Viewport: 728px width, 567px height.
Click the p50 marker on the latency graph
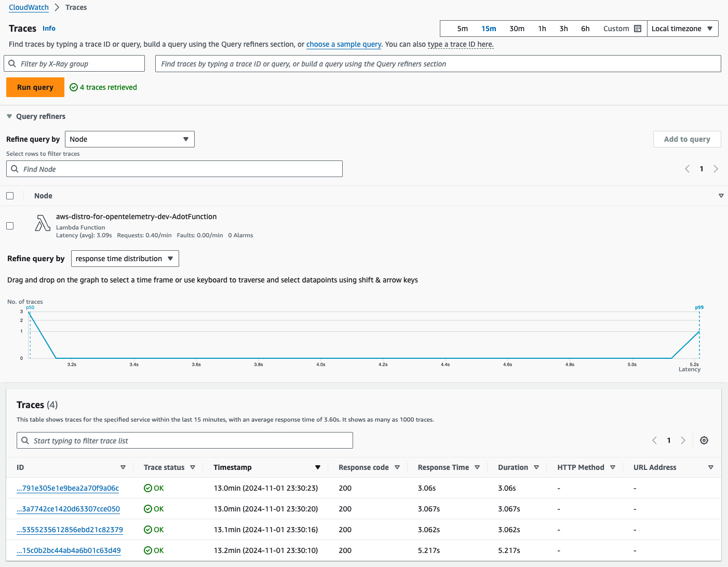[x=30, y=307]
